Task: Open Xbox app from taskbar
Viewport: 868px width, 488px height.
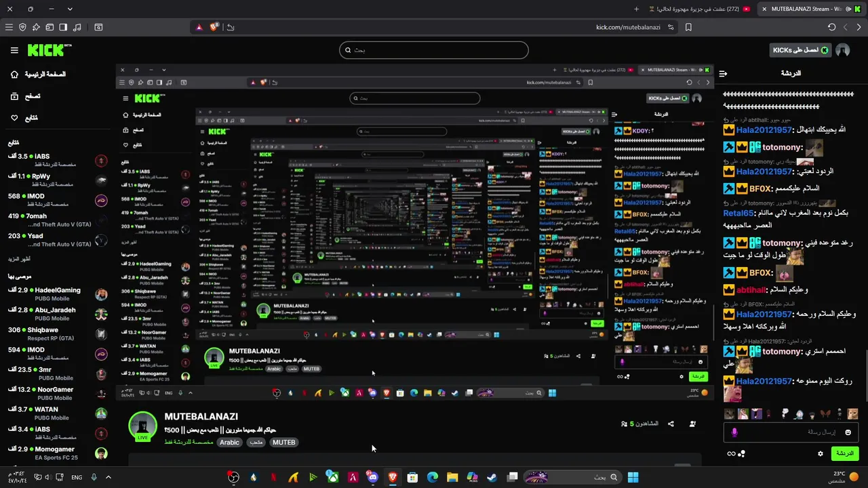Action: (333, 477)
